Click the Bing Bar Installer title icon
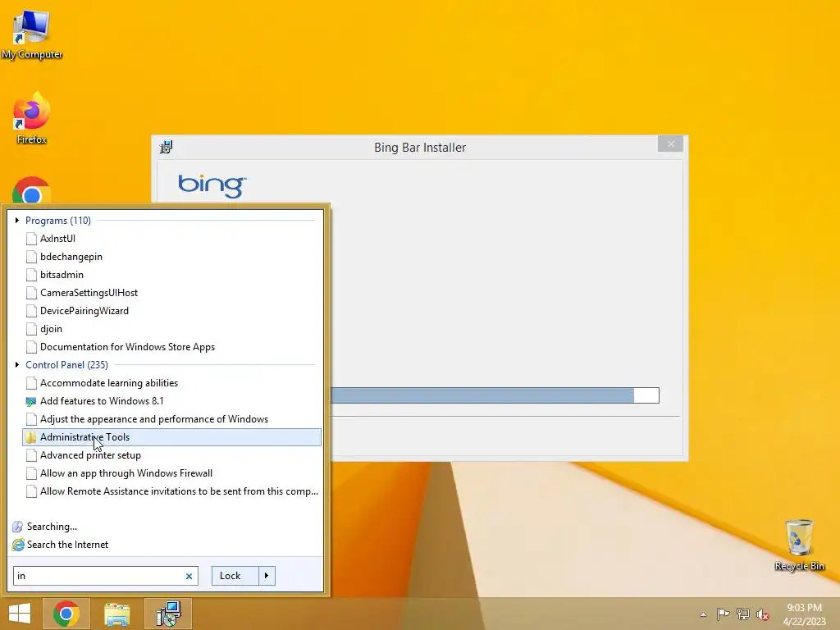 166,147
